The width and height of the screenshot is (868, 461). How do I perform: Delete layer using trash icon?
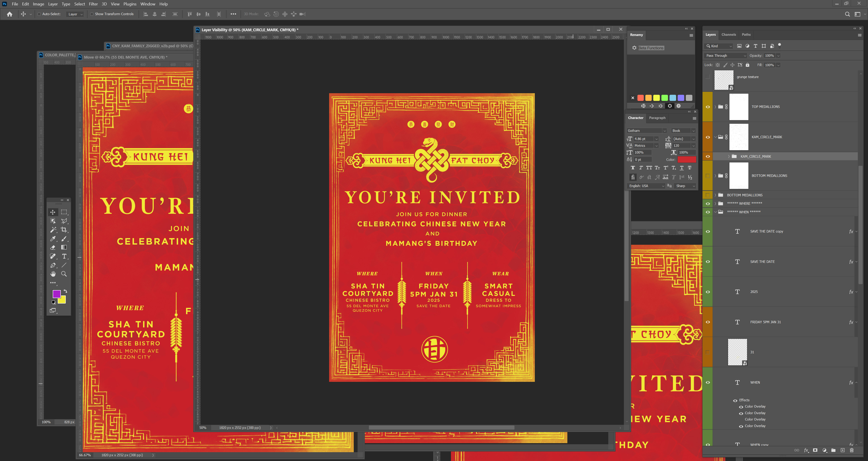(x=851, y=450)
